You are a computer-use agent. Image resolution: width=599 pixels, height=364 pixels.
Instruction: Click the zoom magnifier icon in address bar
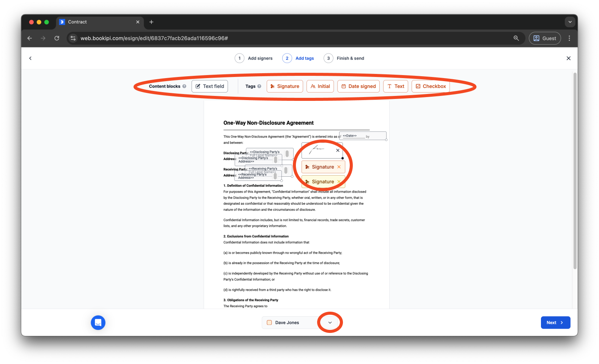[x=516, y=38]
